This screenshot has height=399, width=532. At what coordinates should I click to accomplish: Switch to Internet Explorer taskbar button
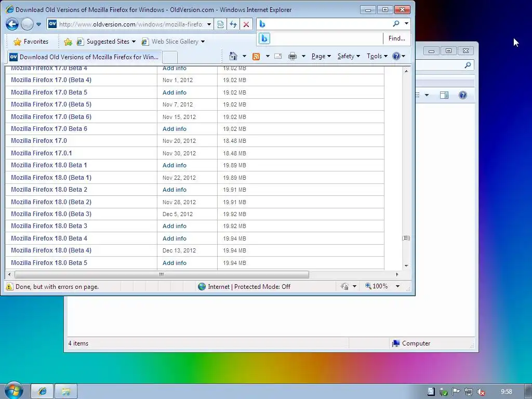point(42,391)
